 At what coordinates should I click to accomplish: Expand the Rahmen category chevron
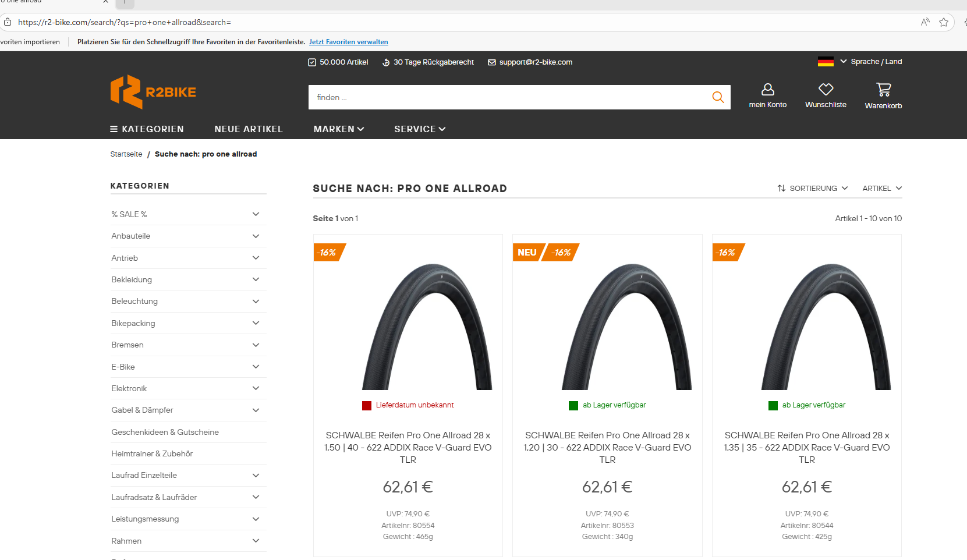pyautogui.click(x=256, y=541)
